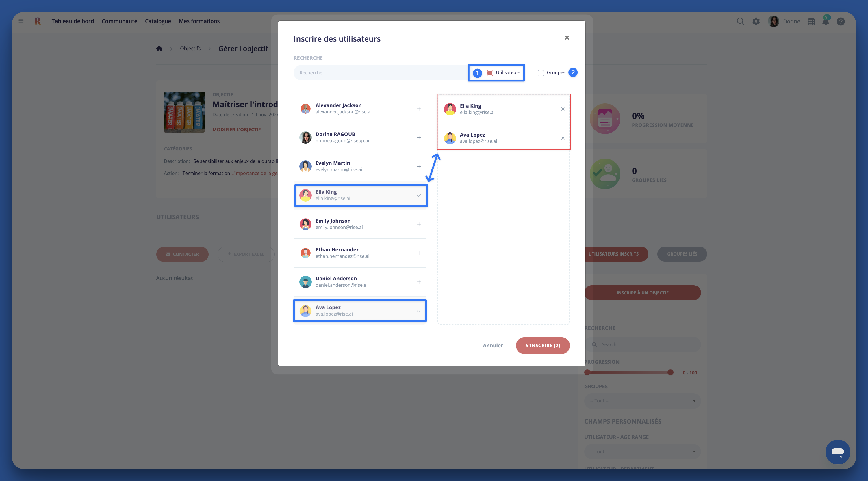Click the Export Excel button
Viewport: 868px width, 481px height.
click(x=246, y=254)
